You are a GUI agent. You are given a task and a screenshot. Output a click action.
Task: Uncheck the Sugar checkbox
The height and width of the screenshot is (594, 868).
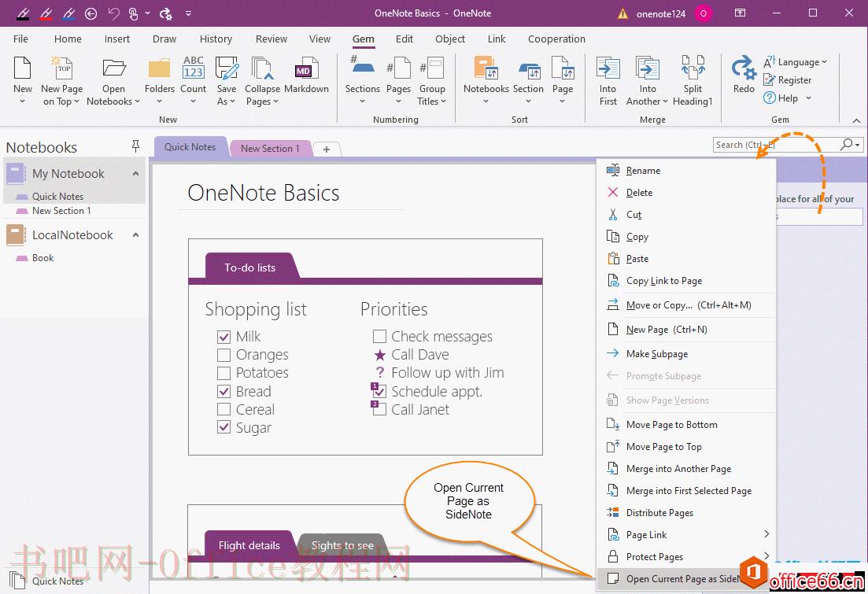[x=223, y=427]
